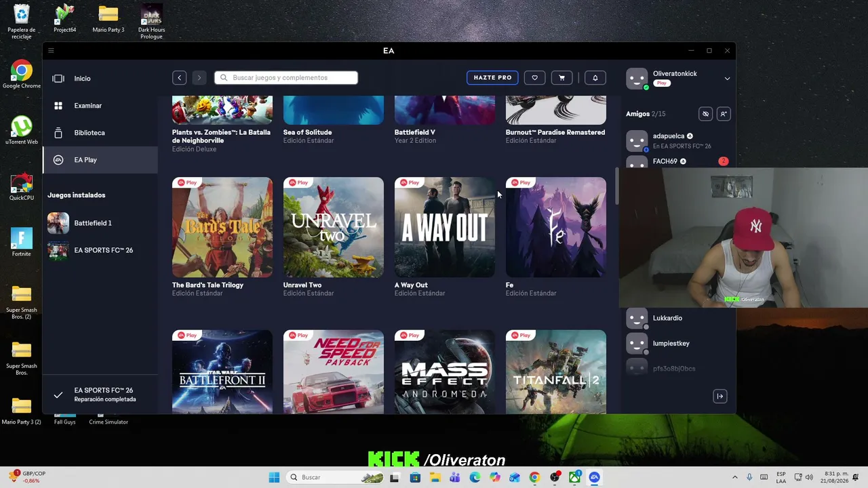Open the red badge on FACH69
This screenshot has width=868, height=488.
724,161
